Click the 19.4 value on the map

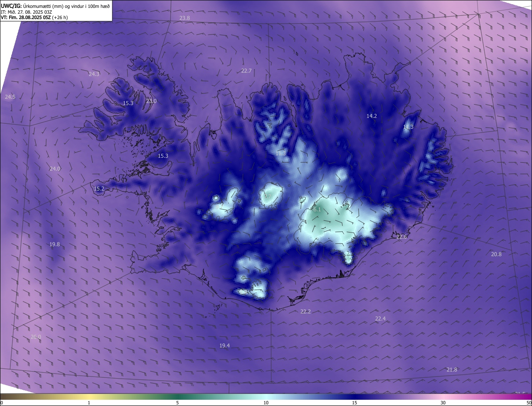(224, 345)
